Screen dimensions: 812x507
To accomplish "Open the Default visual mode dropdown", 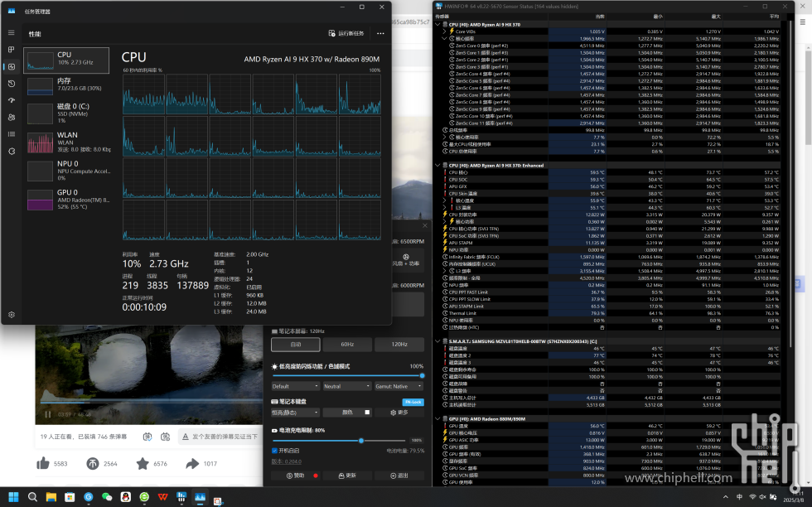I will click(295, 386).
